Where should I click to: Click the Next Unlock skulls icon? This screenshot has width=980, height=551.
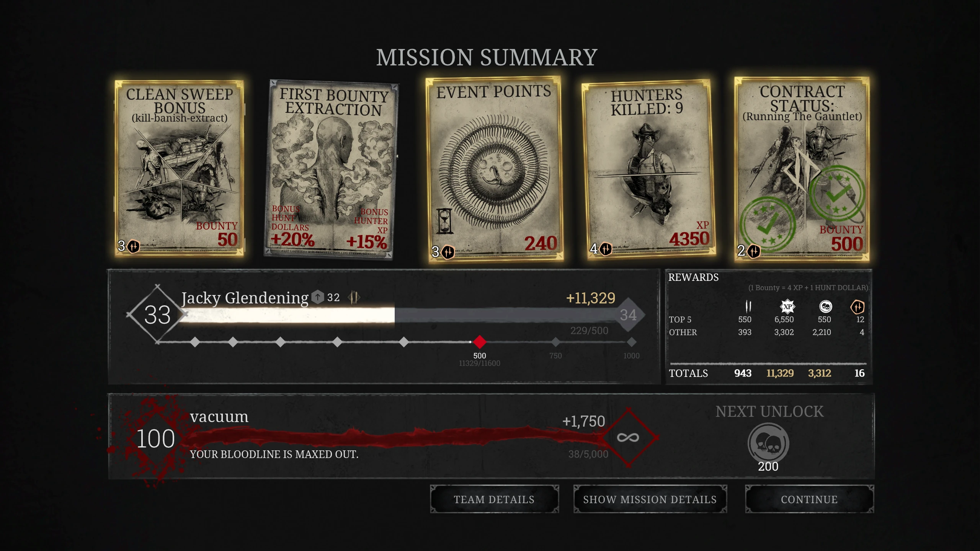[768, 444]
